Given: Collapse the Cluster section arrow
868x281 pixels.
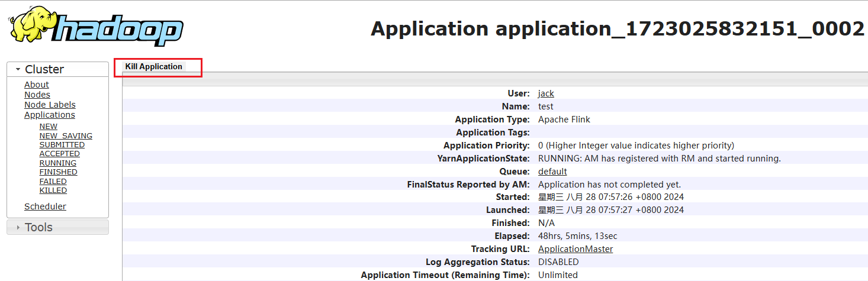Looking at the screenshot, I should click(x=18, y=70).
